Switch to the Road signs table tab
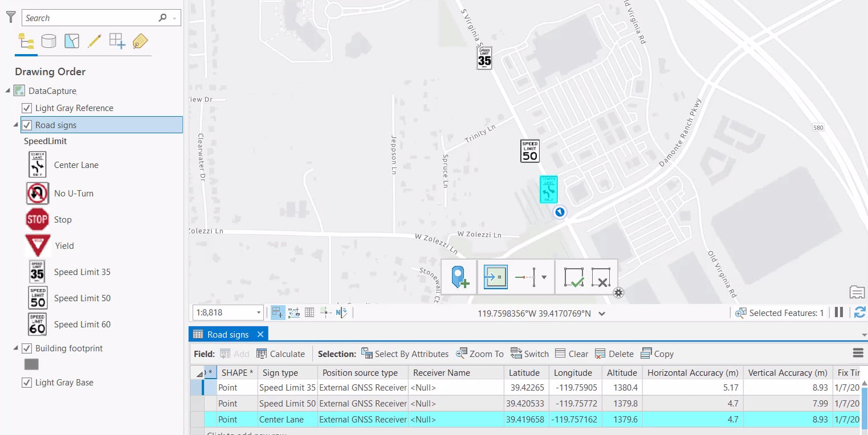Viewport: 868px width, 435px height. click(x=228, y=334)
